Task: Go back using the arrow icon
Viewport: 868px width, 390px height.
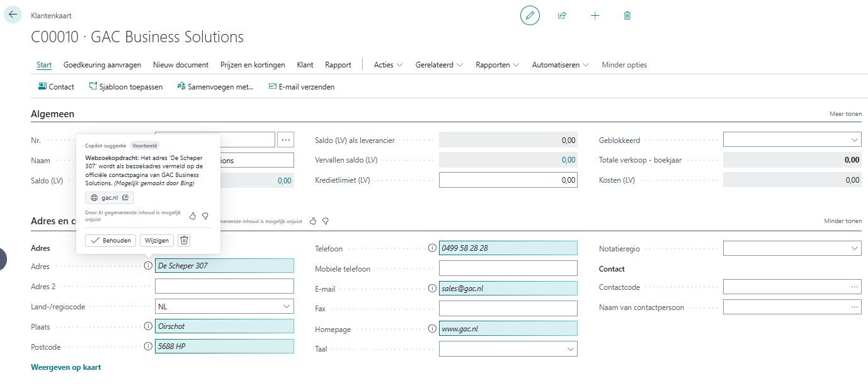Action: click(13, 14)
